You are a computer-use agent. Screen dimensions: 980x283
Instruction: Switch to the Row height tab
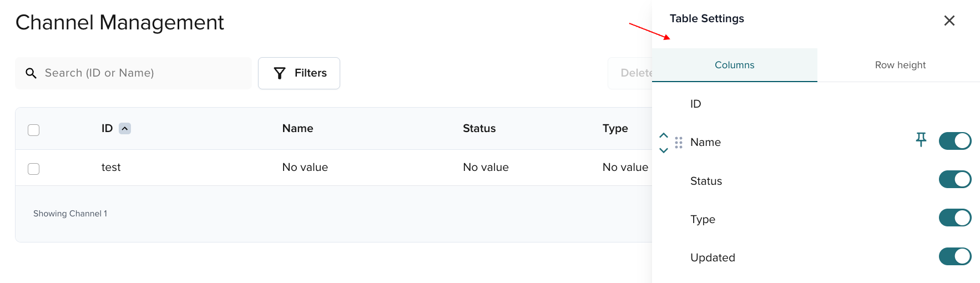[x=900, y=65]
